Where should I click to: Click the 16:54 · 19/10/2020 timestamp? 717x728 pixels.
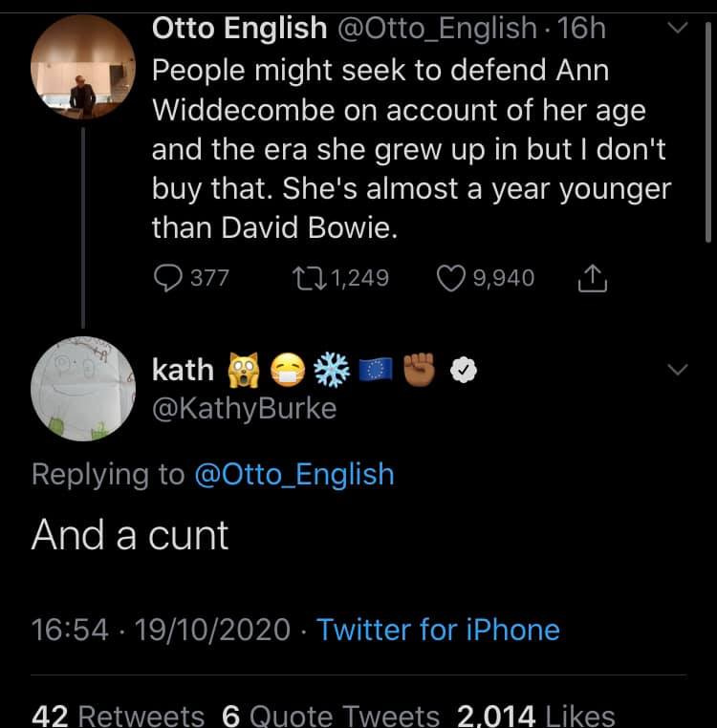click(161, 630)
